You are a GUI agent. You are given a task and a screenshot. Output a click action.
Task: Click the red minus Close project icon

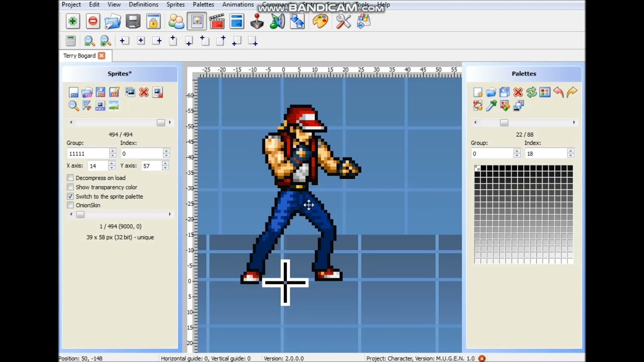pyautogui.click(x=93, y=21)
